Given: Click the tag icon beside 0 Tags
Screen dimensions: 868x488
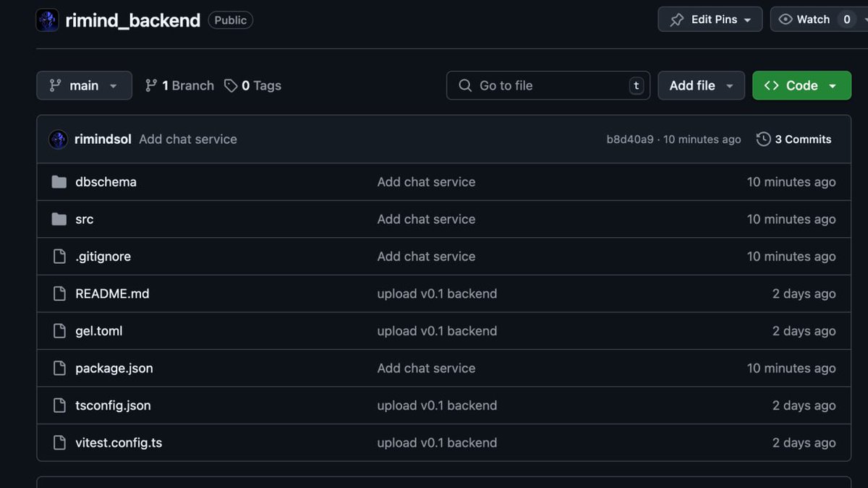Looking at the screenshot, I should click(231, 85).
